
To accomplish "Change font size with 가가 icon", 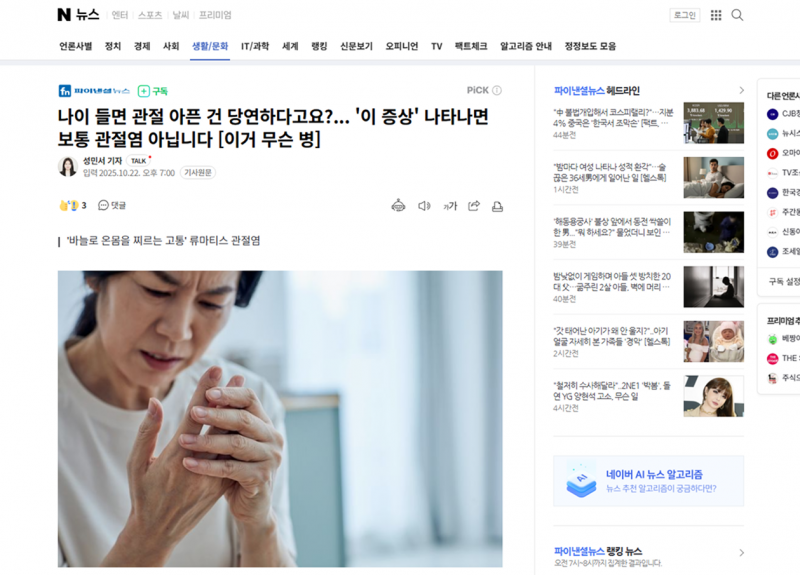I will pos(449,206).
